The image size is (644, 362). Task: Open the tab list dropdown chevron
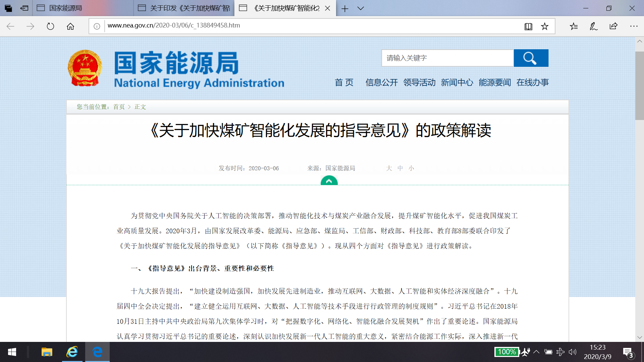pyautogui.click(x=361, y=8)
